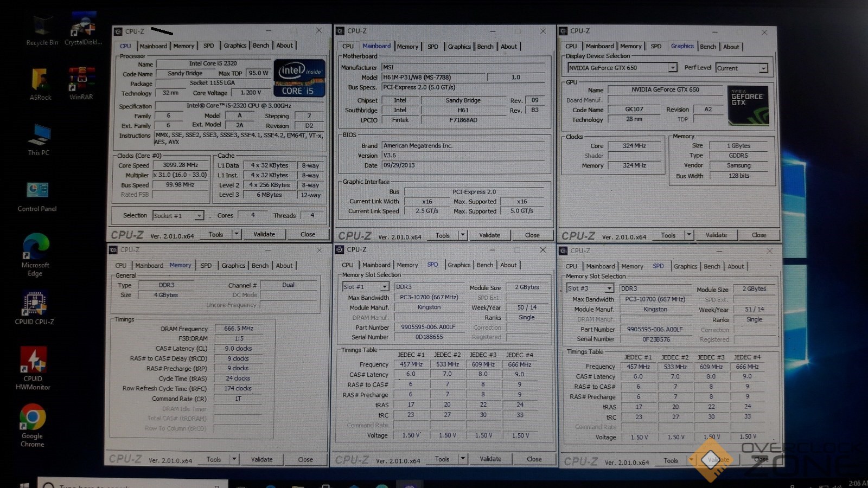Screen dimensions: 868x488
Task: Launch CrystalDiskInfo from the desktop
Action: click(83, 29)
